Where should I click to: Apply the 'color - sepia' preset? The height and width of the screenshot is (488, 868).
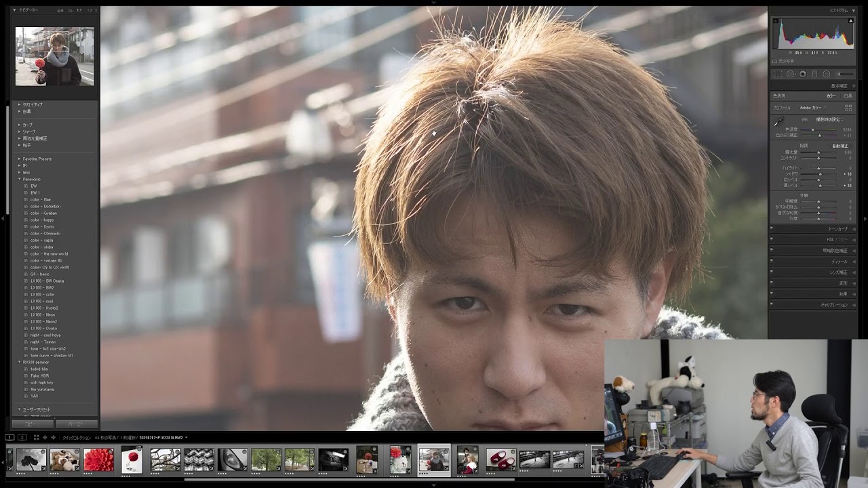[41, 240]
